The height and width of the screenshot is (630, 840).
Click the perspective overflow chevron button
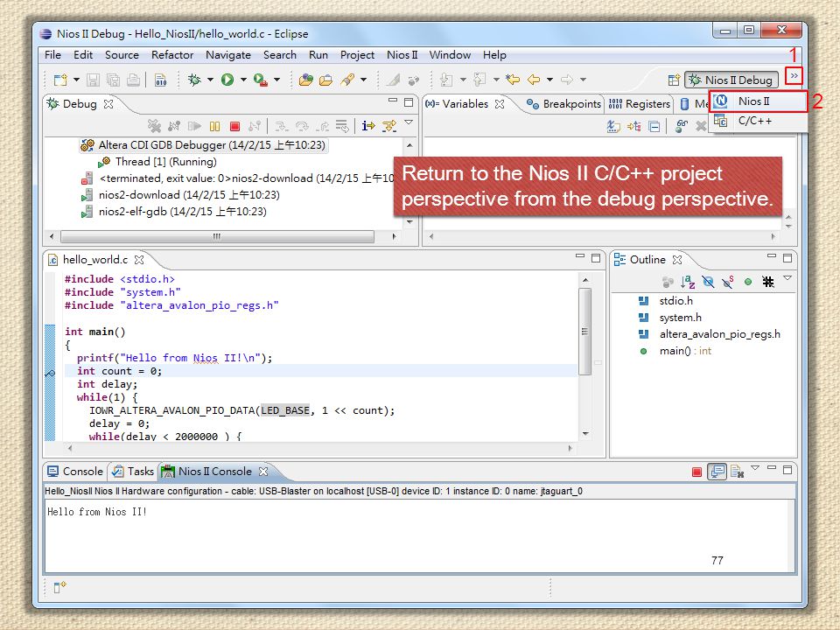tap(794, 75)
